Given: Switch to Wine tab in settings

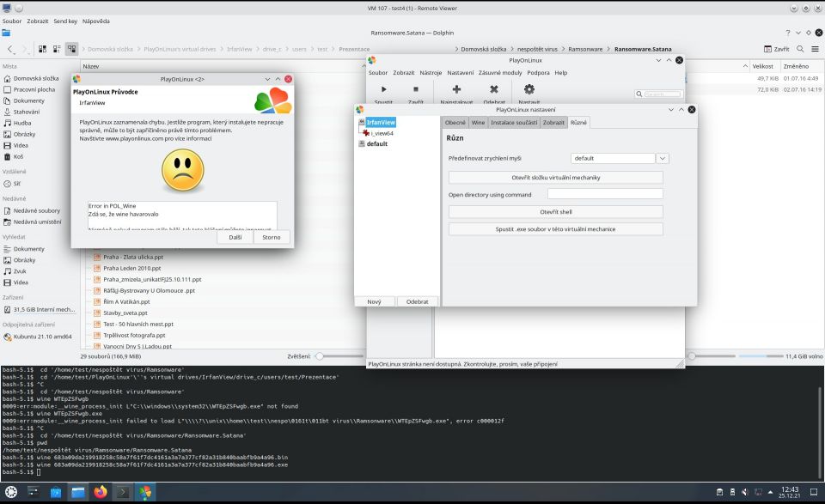Looking at the screenshot, I should (478, 123).
